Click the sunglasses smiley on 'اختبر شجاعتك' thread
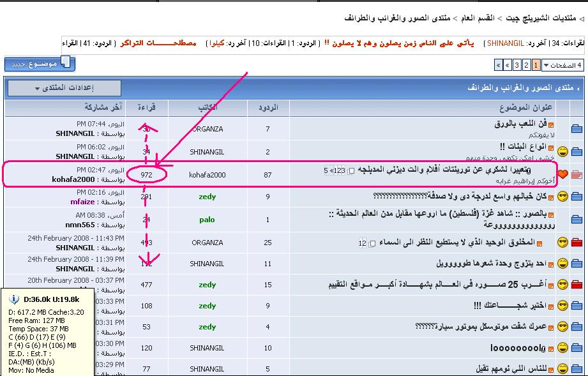The width and height of the screenshot is (588, 376). 562,306
